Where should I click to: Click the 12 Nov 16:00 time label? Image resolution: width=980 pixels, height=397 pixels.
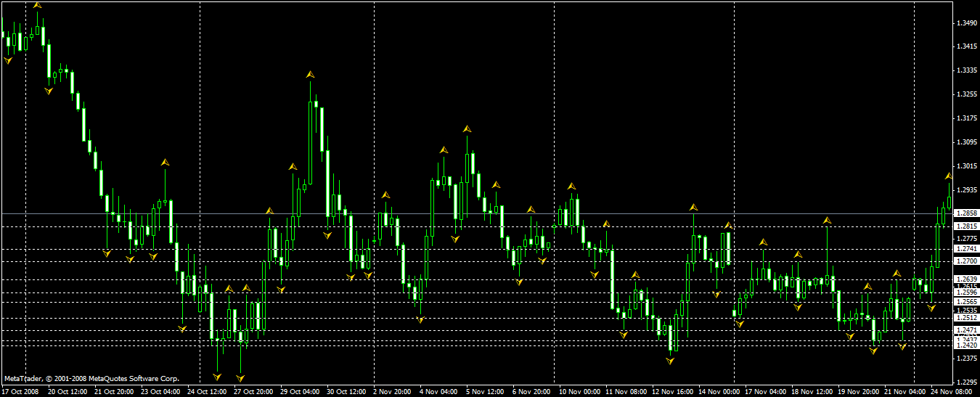tap(671, 392)
